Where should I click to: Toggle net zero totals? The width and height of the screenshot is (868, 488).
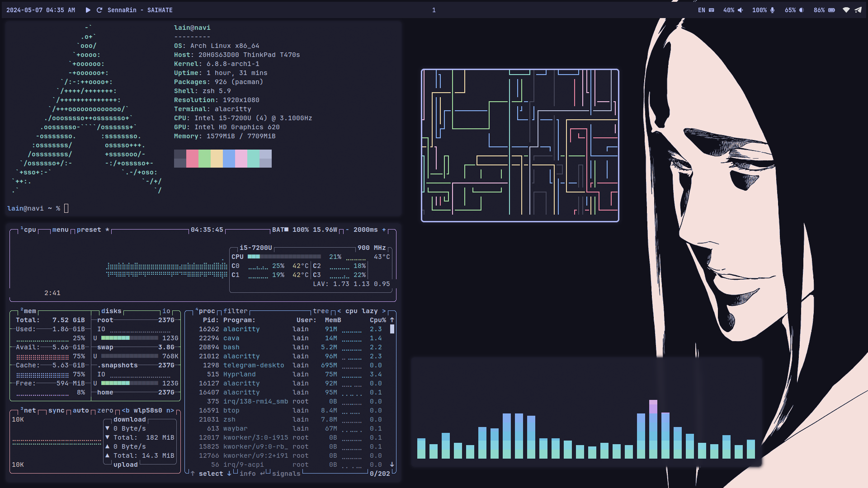105,410
